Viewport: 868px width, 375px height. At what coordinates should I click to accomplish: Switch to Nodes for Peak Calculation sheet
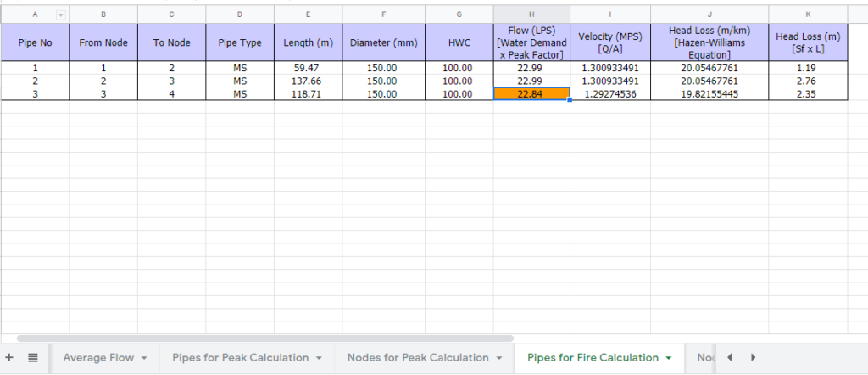coord(418,358)
